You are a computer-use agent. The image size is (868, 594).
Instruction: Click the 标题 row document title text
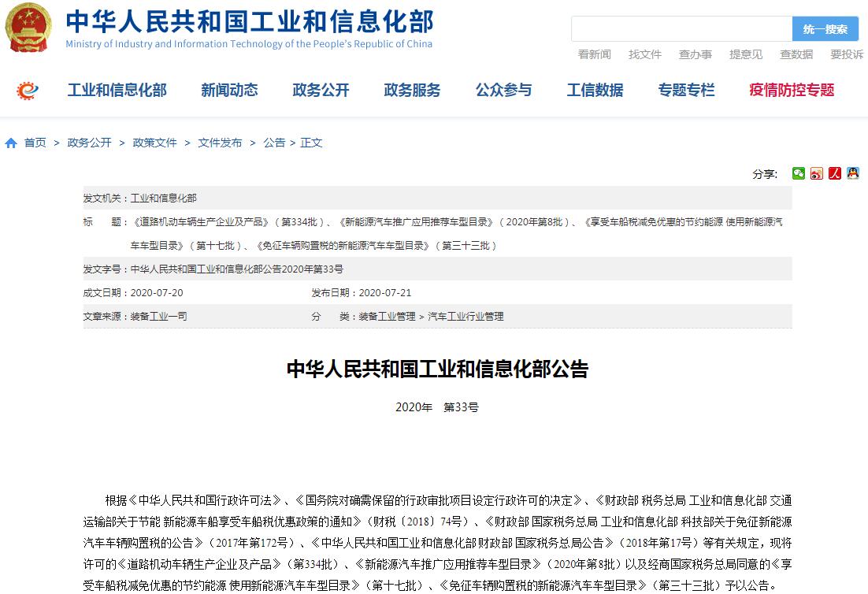click(x=456, y=234)
